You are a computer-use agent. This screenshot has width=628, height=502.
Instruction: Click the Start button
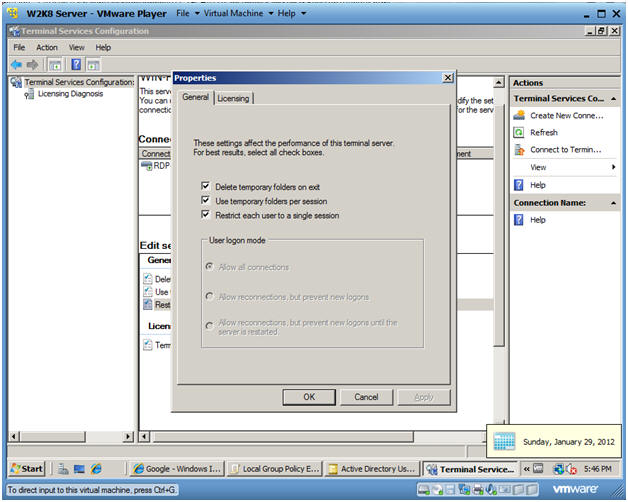coord(26,468)
